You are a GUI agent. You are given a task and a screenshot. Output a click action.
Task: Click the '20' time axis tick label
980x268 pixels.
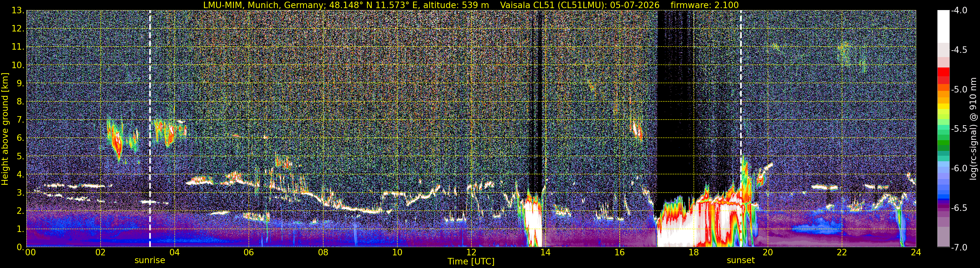point(768,252)
